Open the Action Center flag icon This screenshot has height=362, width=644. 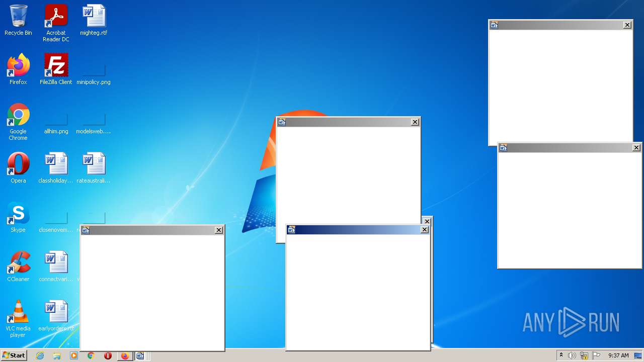[x=596, y=355]
